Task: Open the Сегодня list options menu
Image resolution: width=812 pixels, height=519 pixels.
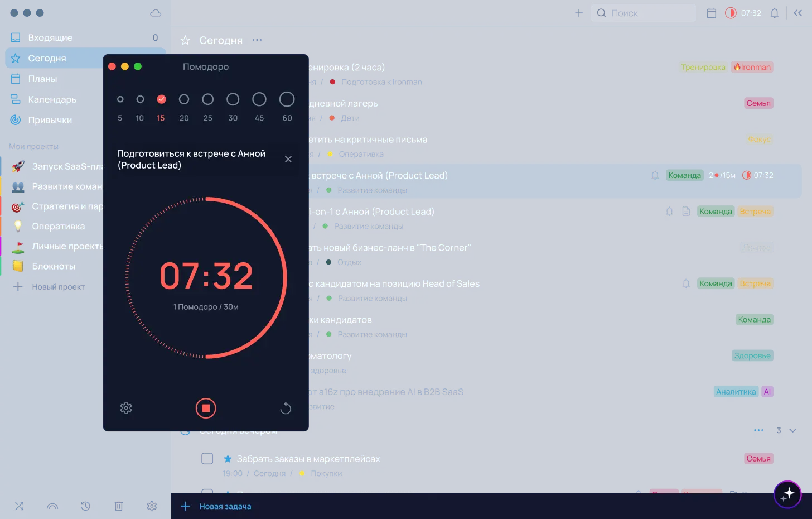Action: click(x=257, y=40)
